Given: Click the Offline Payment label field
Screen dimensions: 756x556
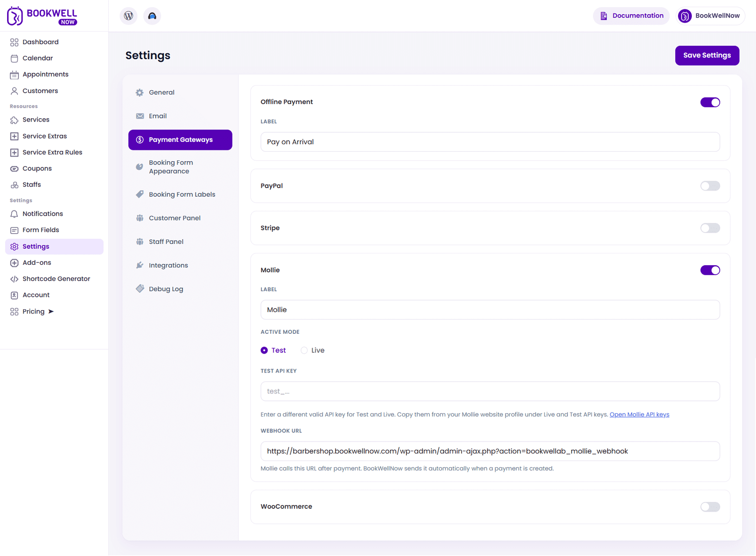Looking at the screenshot, I should tap(490, 142).
